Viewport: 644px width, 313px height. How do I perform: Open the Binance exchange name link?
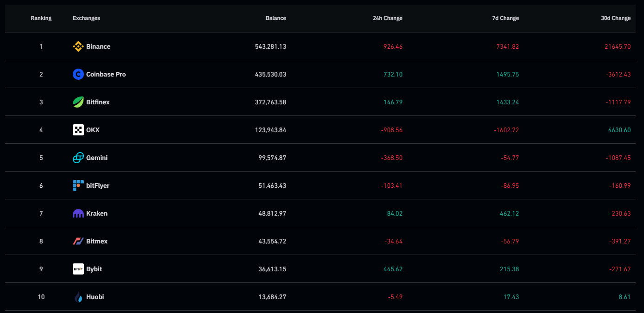point(98,46)
